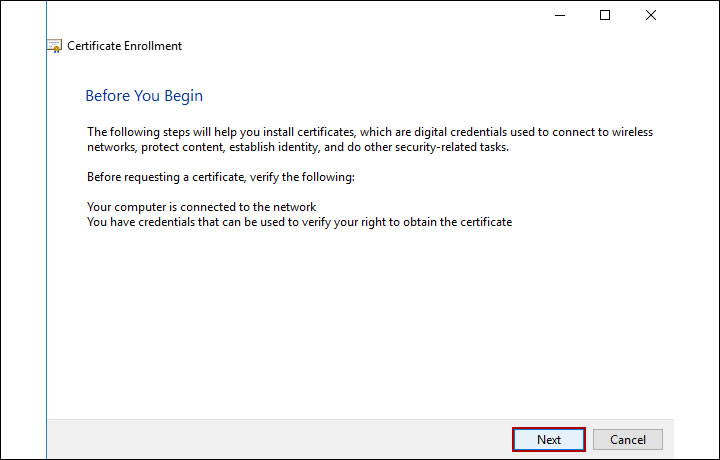Click 'Before requesting a certificate, verify the following'
Screen dimensions: 720x460
pos(221,177)
